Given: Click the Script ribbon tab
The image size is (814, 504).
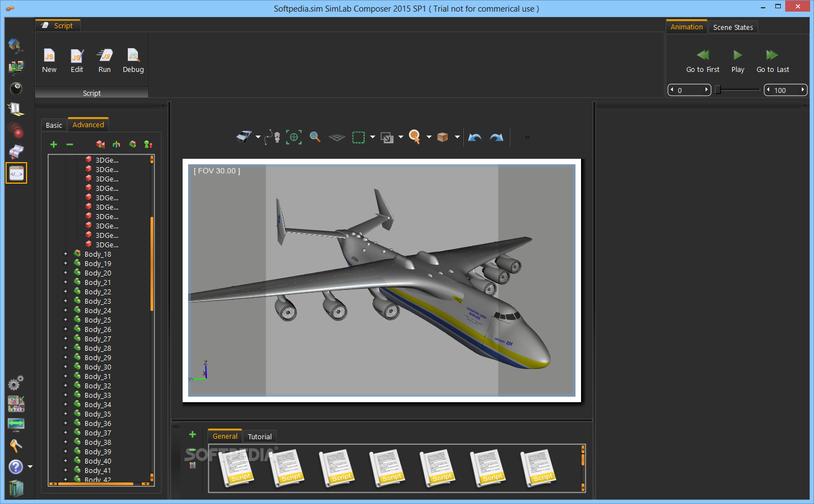Looking at the screenshot, I should coord(58,25).
